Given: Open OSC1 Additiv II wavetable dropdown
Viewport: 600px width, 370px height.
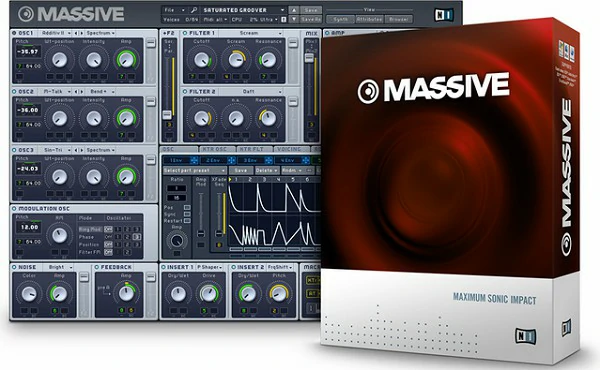Looking at the screenshot, I should point(56,33).
